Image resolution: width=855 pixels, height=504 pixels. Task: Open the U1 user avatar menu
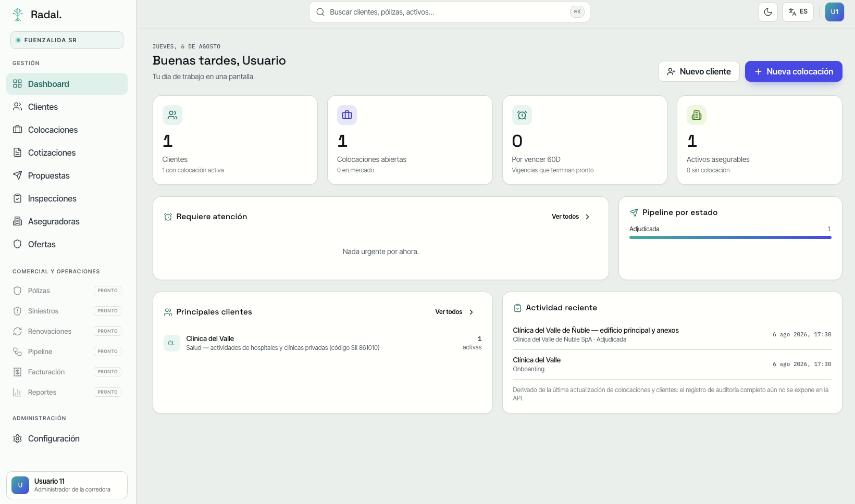coord(834,12)
